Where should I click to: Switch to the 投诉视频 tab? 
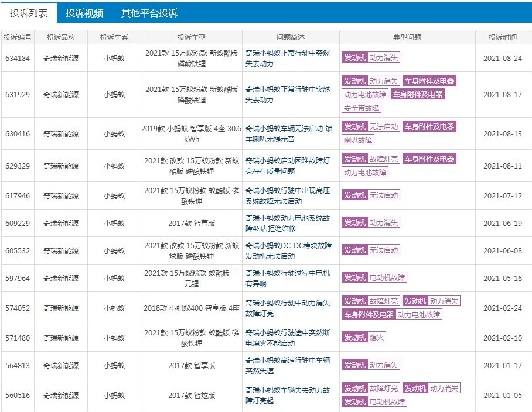(84, 13)
